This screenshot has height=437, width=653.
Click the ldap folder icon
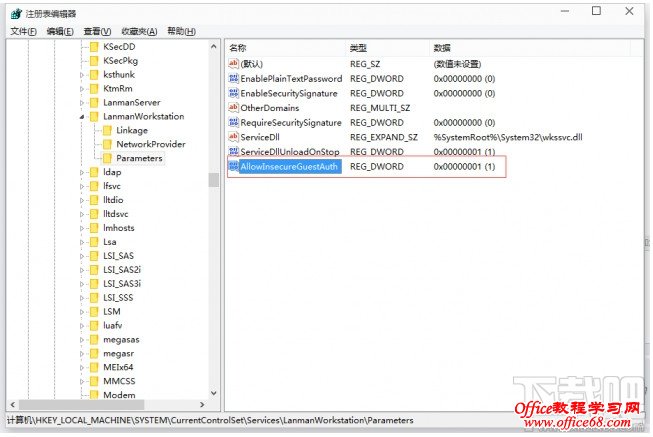click(x=95, y=172)
